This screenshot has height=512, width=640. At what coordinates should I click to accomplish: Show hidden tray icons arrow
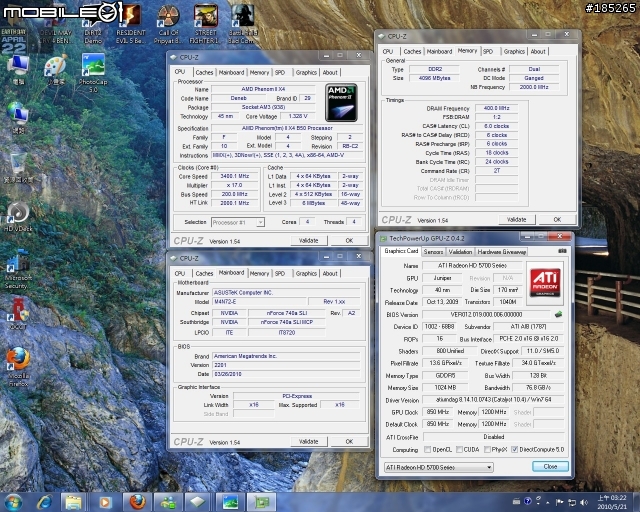coord(547,502)
